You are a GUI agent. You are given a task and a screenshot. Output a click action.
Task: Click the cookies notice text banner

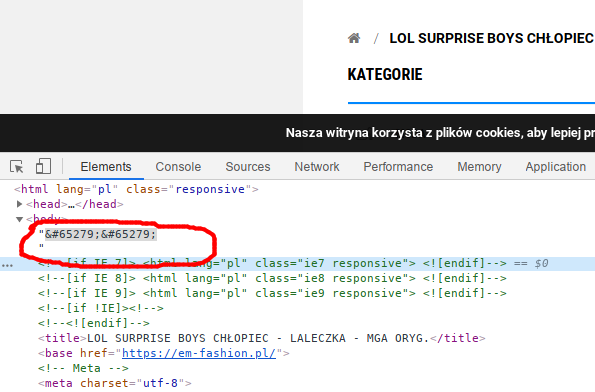pyautogui.click(x=440, y=133)
